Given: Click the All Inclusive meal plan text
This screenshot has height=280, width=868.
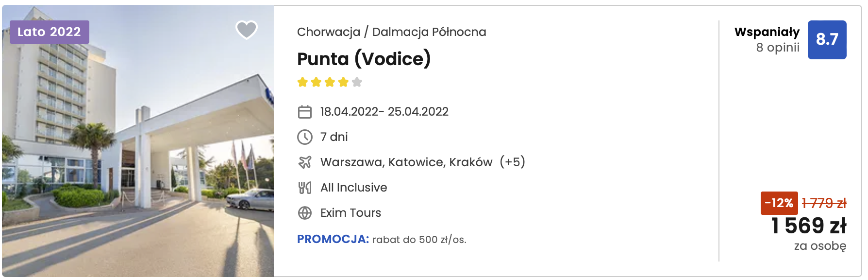Looking at the screenshot, I should tap(353, 188).
